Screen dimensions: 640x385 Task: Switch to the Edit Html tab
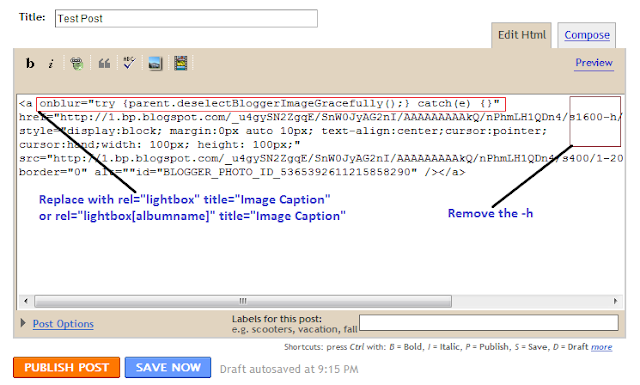click(x=521, y=35)
